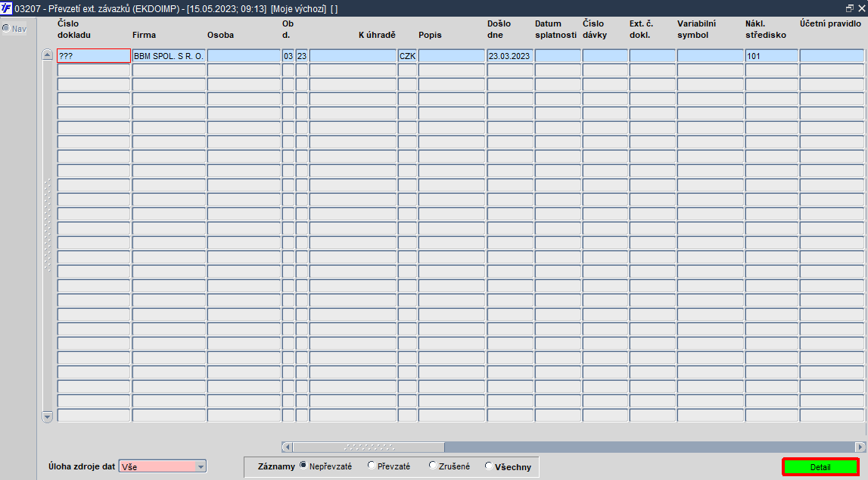This screenshot has height=480, width=868.
Task: Click the Číslo dokladu field containing ???
Action: click(x=94, y=56)
